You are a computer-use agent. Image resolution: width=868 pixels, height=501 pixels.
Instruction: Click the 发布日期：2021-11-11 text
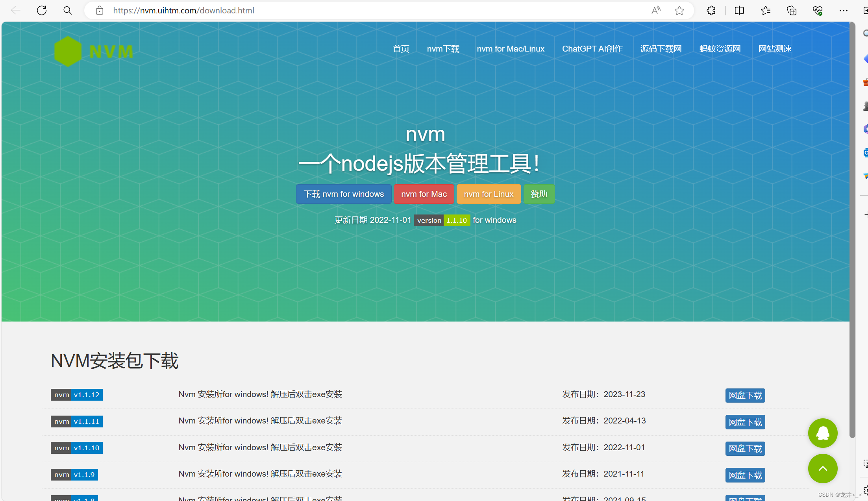tap(603, 474)
